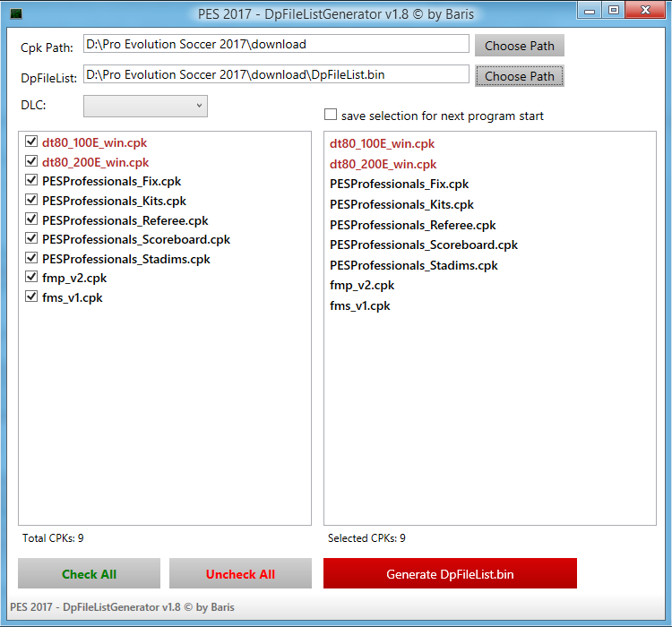Click the Selected CPKs: 9 label
This screenshot has height=627, width=672.
(366, 537)
